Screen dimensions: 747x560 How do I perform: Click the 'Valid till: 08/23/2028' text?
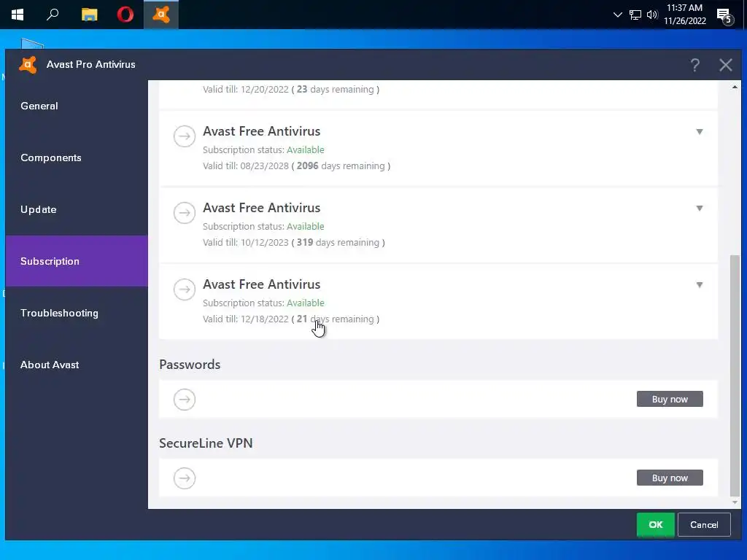pyautogui.click(x=245, y=166)
